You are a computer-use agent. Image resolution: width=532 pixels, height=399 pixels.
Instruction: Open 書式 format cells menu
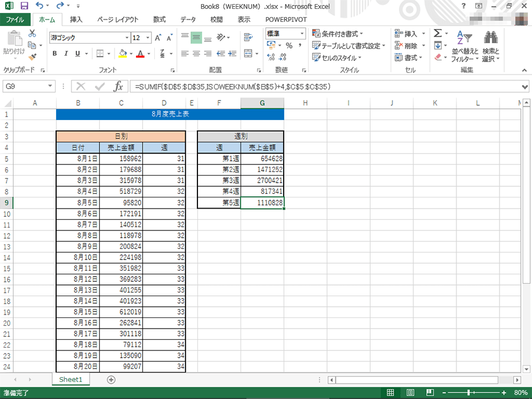tap(408, 58)
